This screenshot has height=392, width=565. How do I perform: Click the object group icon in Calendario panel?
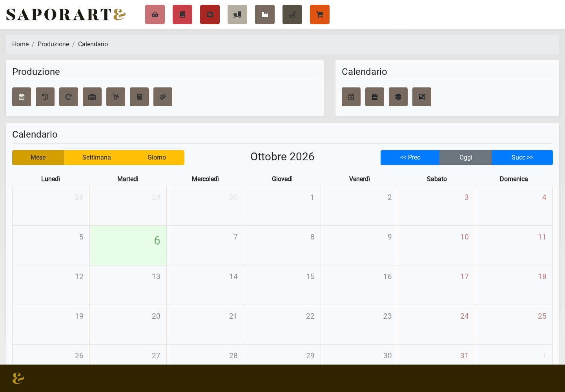pyautogui.click(x=422, y=97)
